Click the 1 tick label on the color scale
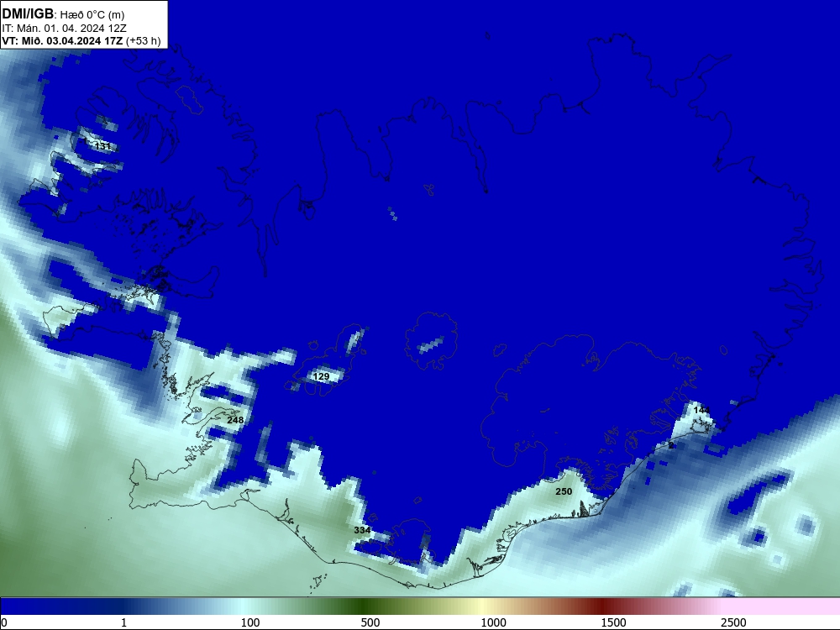 tap(123, 622)
